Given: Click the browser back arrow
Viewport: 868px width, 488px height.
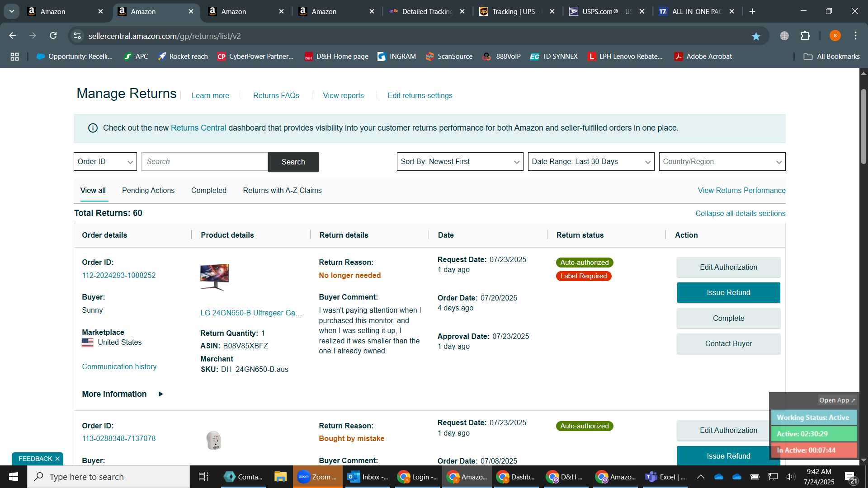Looking at the screenshot, I should [x=13, y=36].
